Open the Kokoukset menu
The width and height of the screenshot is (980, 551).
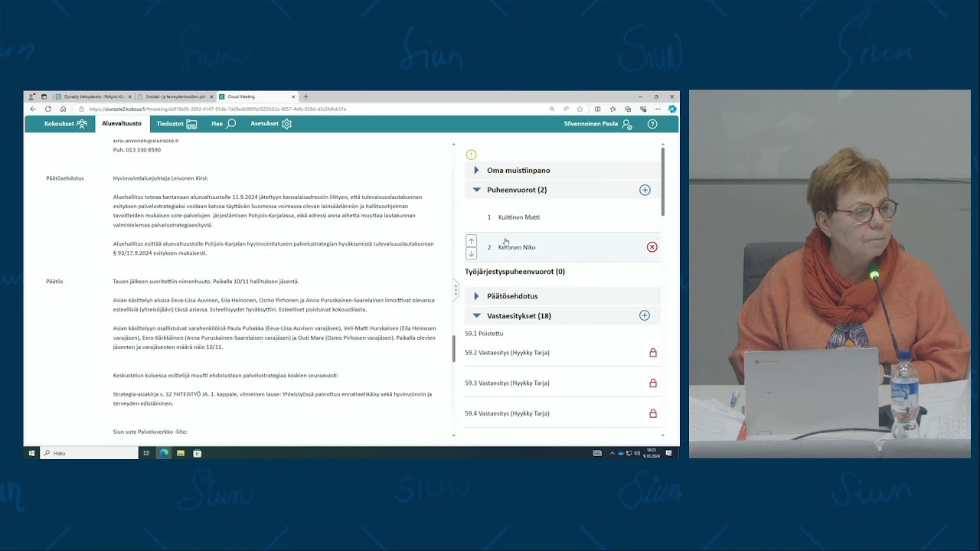pos(66,124)
